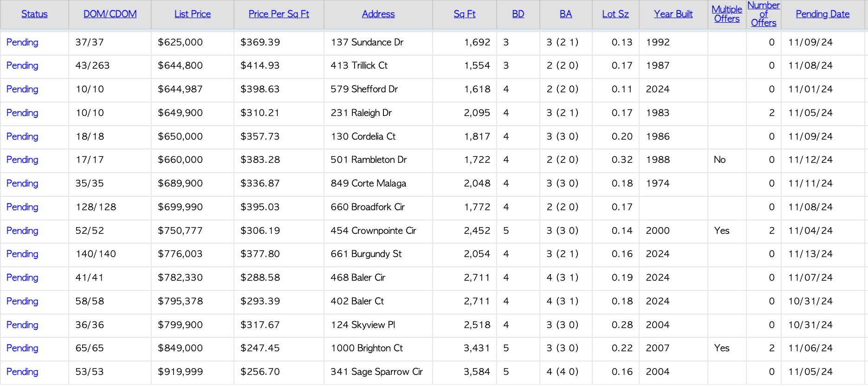This screenshot has height=387, width=868.
Task: Open Pending status for 660 Broadfork Cir
Action: (x=22, y=207)
